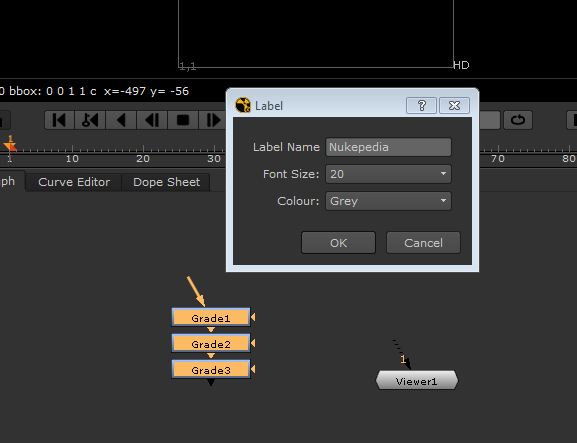Click the timeline playhead at frame 1

click(10, 145)
